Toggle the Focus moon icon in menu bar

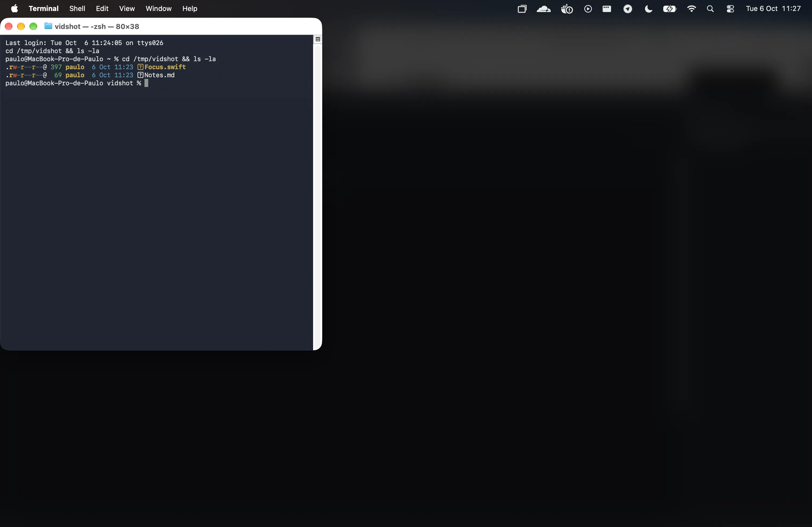coord(648,9)
